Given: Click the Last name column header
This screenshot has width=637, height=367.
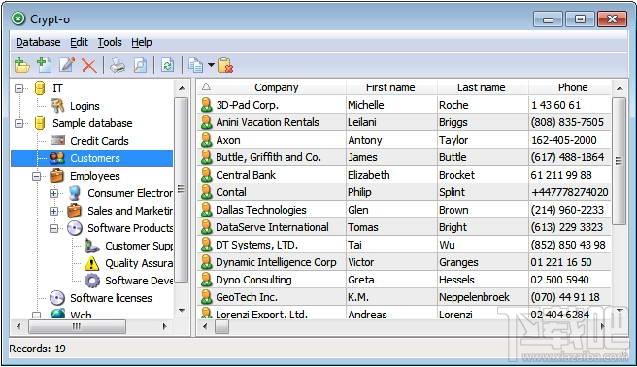Looking at the screenshot, I should pyautogui.click(x=482, y=87).
